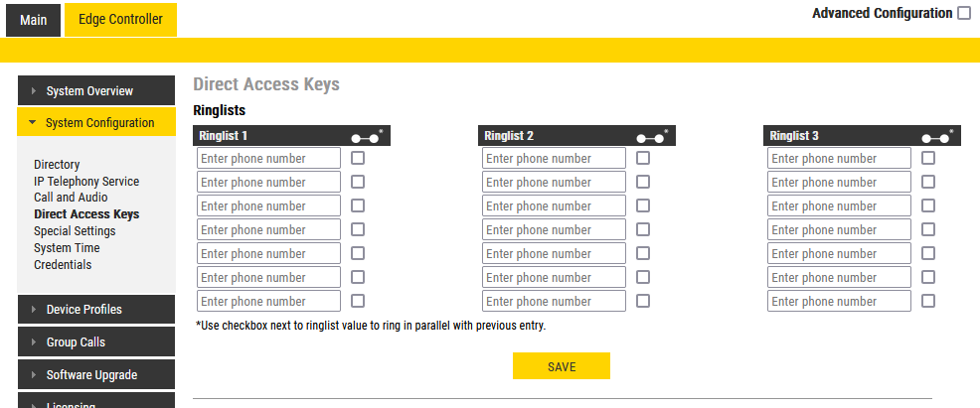Expand the Device Profiles section
The width and height of the screenshot is (980, 408).
click(96, 310)
